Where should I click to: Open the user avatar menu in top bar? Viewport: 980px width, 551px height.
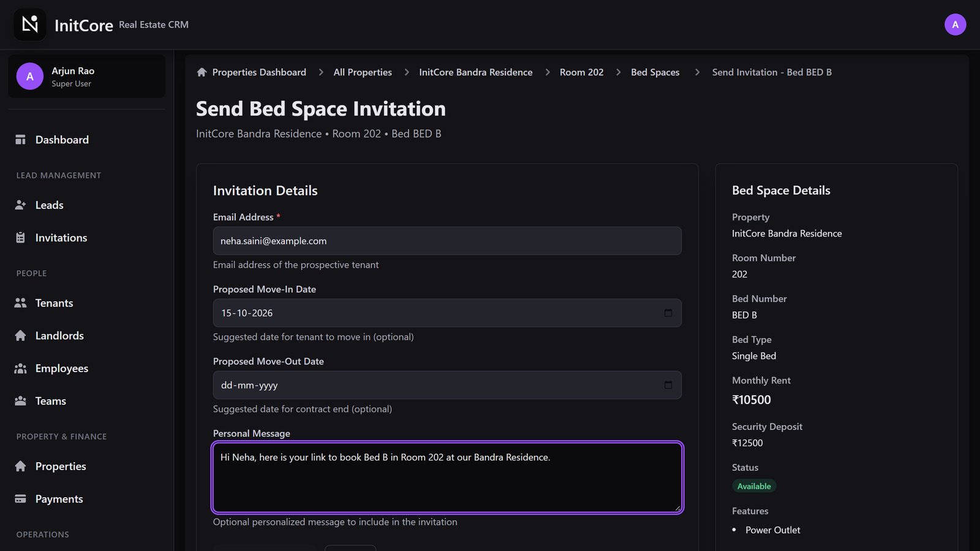(955, 24)
